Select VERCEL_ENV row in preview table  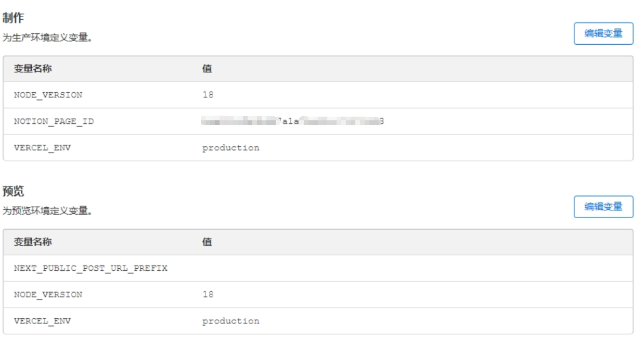[x=318, y=321]
